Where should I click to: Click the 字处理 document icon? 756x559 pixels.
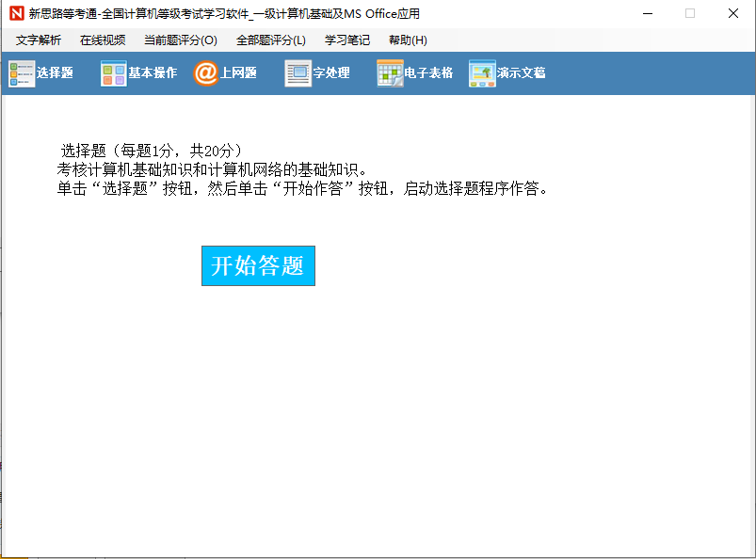point(298,73)
